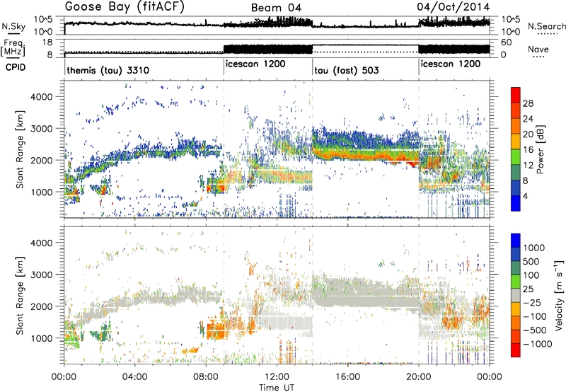The height and width of the screenshot is (392, 566).
Task: Click the second 'icescan 1200' label near 20:00
Action: (451, 64)
